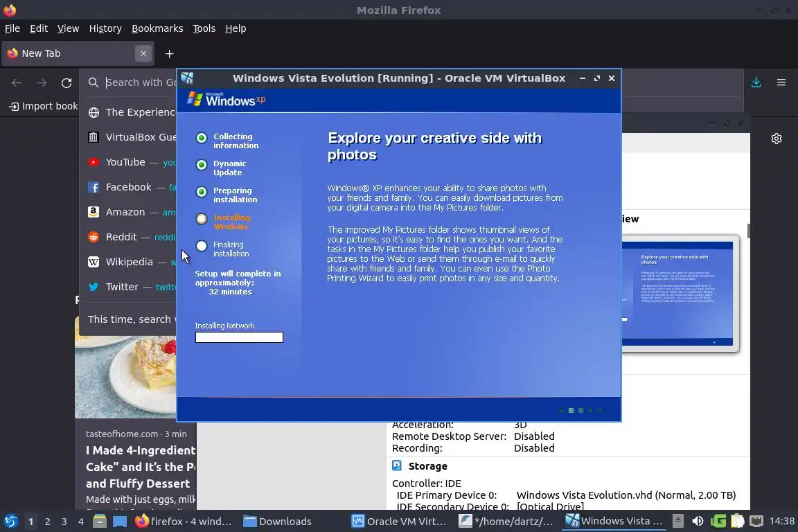Open a new tab with plus button

tap(170, 53)
